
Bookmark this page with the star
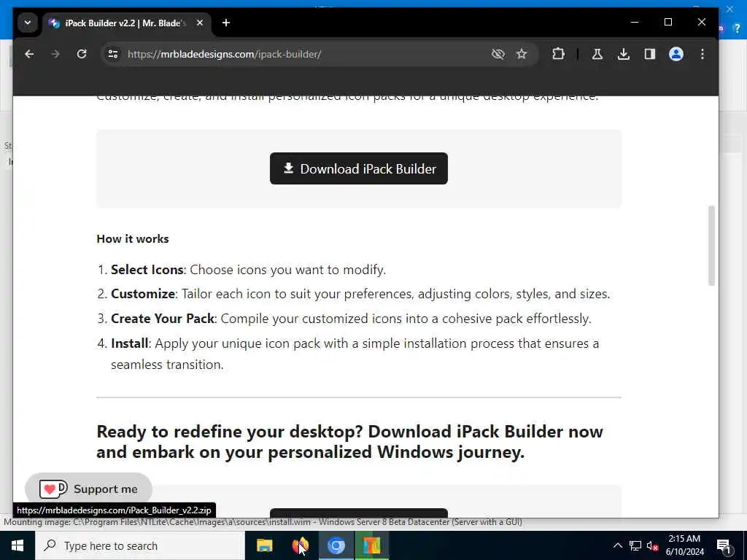pyautogui.click(x=522, y=54)
